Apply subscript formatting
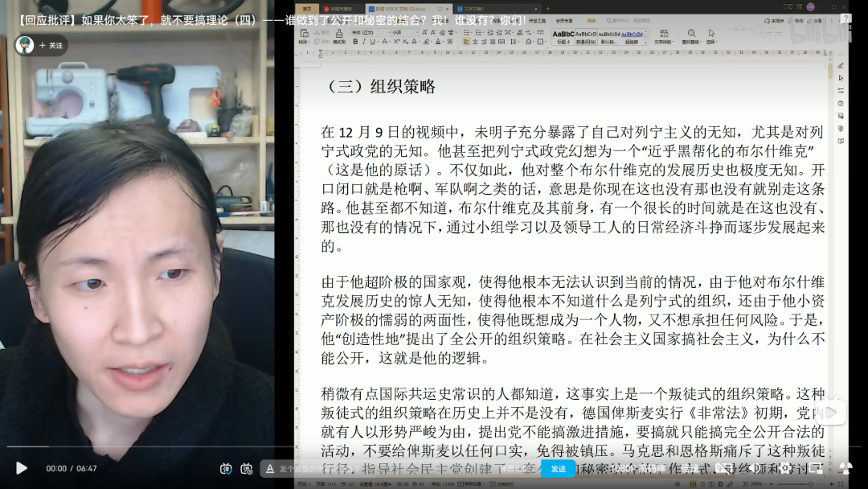Image resolution: width=868 pixels, height=489 pixels. [405, 42]
